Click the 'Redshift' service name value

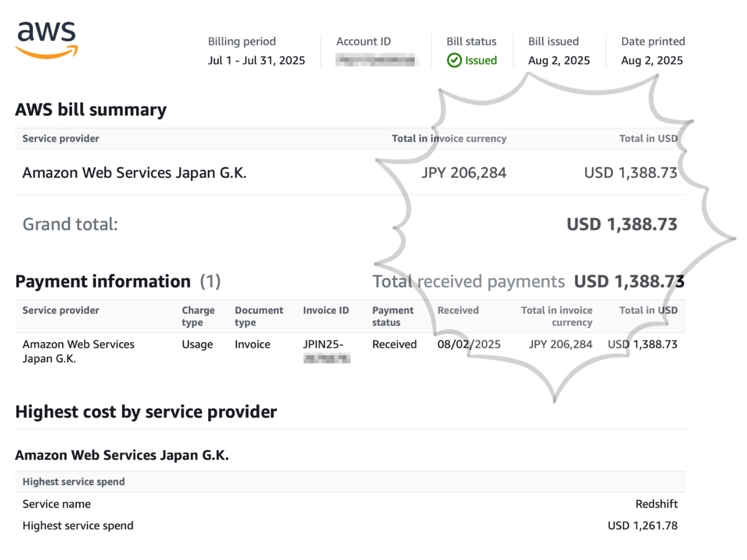pos(656,504)
